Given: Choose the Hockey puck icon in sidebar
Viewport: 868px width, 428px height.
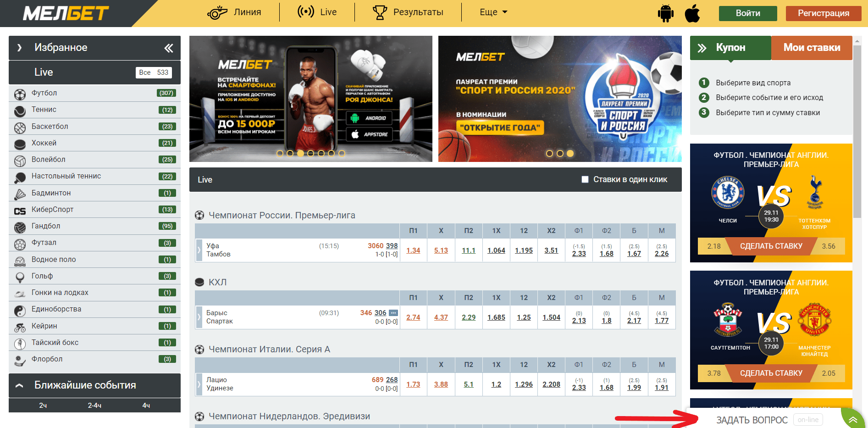Looking at the screenshot, I should pyautogui.click(x=20, y=145).
